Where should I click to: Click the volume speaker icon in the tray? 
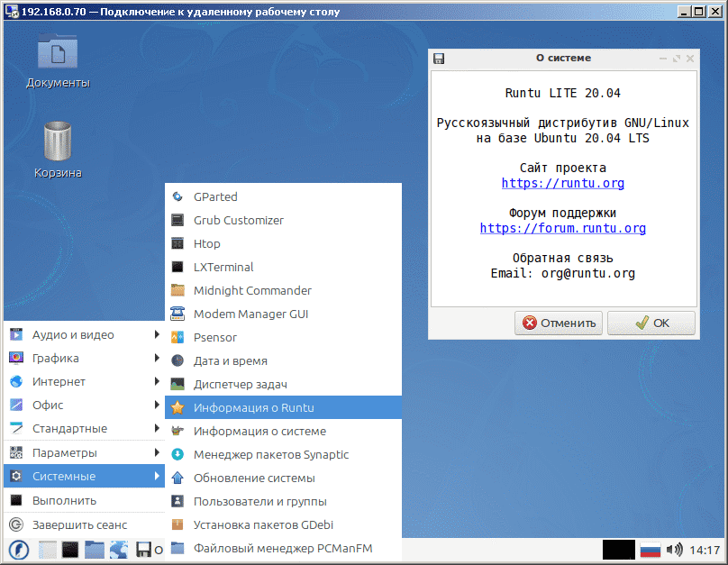coord(674,551)
